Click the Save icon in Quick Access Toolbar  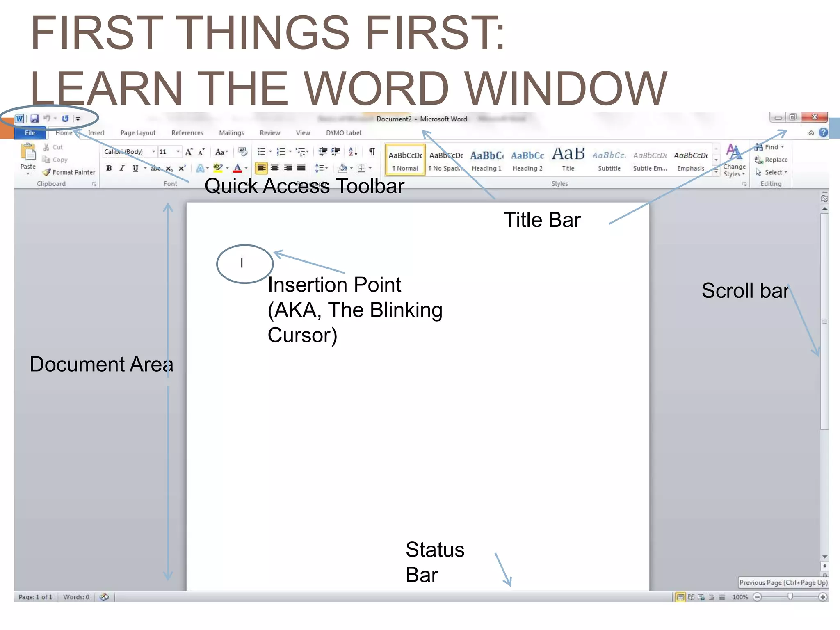34,119
